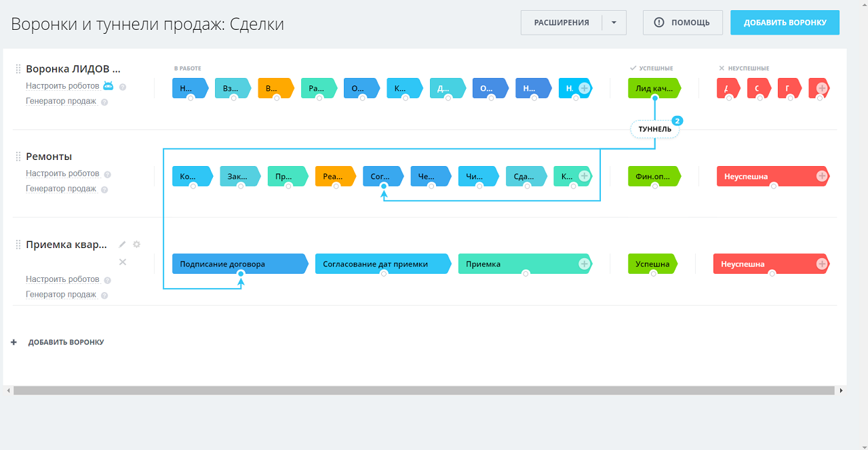Image resolution: width=868 pixels, height=450 pixels.
Task: Click the pencil edit icon for Приемка funnel
Action: click(123, 245)
